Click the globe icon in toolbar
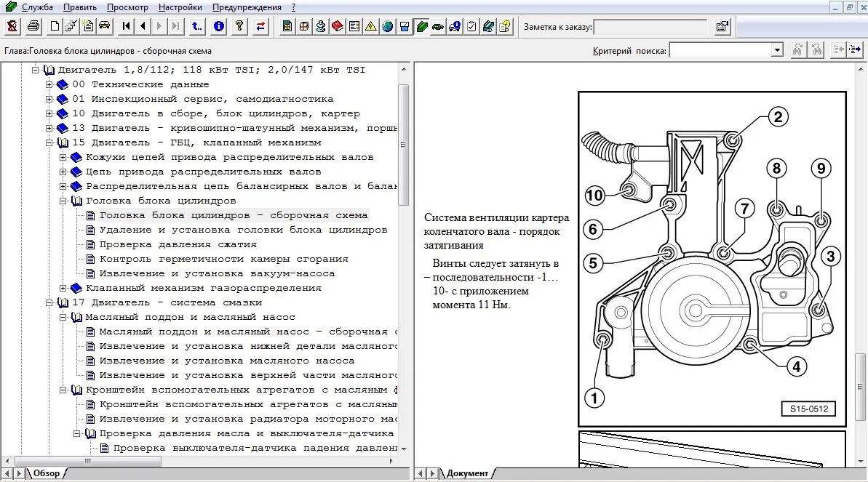Screen dimensions: 868x482 pyautogui.click(x=388, y=26)
